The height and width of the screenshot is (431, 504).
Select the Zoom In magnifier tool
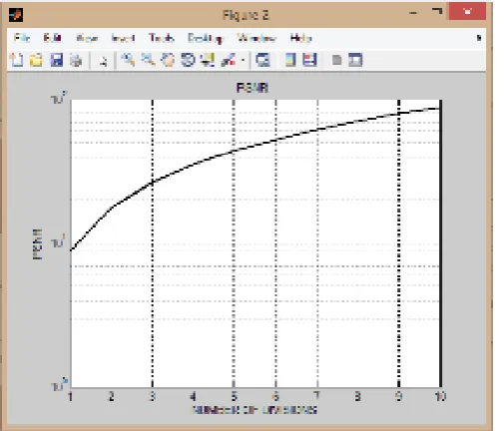[x=128, y=60]
